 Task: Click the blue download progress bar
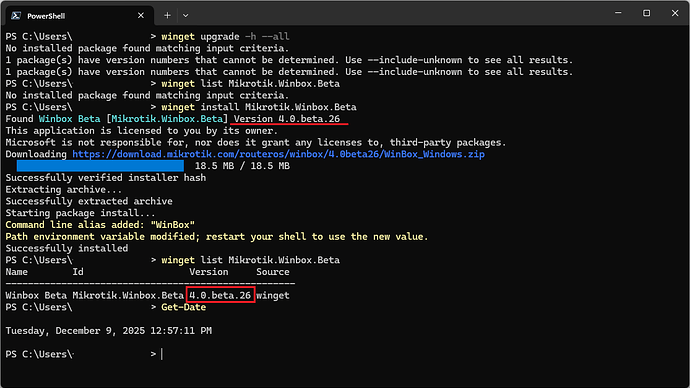100,166
